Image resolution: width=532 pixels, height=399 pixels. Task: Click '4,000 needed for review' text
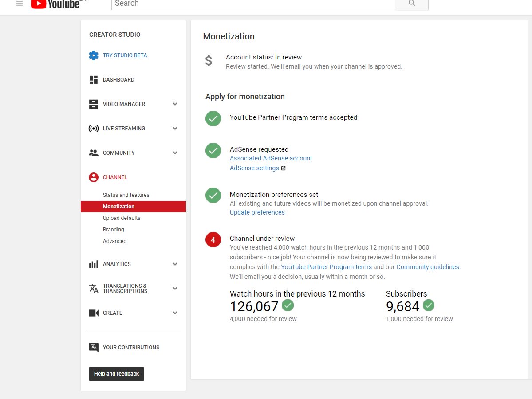pos(263,319)
